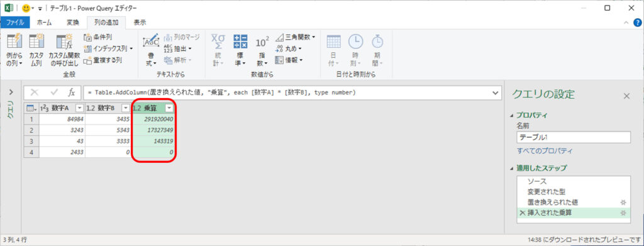Cancel the formula edit with X
Viewport: 644px width, 246px height.
pos(35,93)
